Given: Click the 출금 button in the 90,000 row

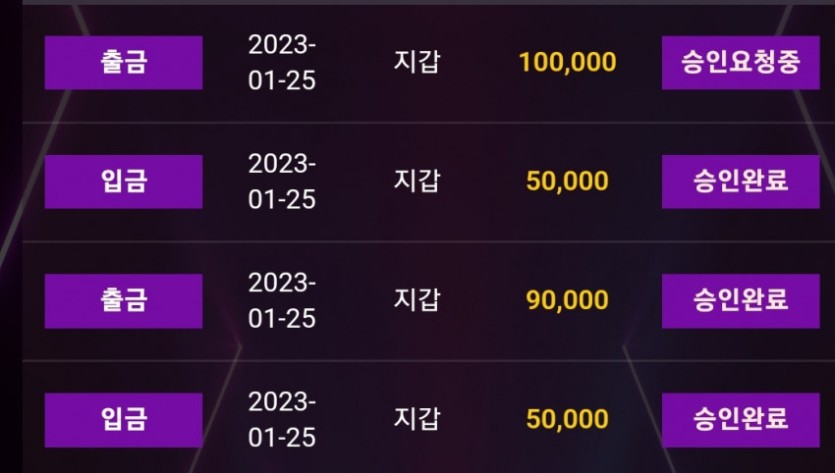Looking at the screenshot, I should pos(124,301).
